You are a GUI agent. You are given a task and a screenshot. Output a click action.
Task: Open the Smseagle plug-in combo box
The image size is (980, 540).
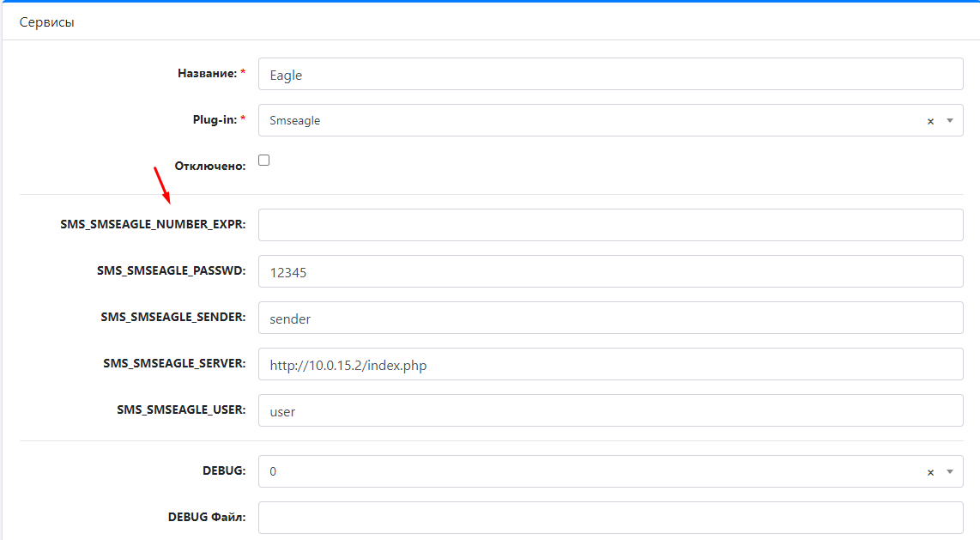(611, 120)
